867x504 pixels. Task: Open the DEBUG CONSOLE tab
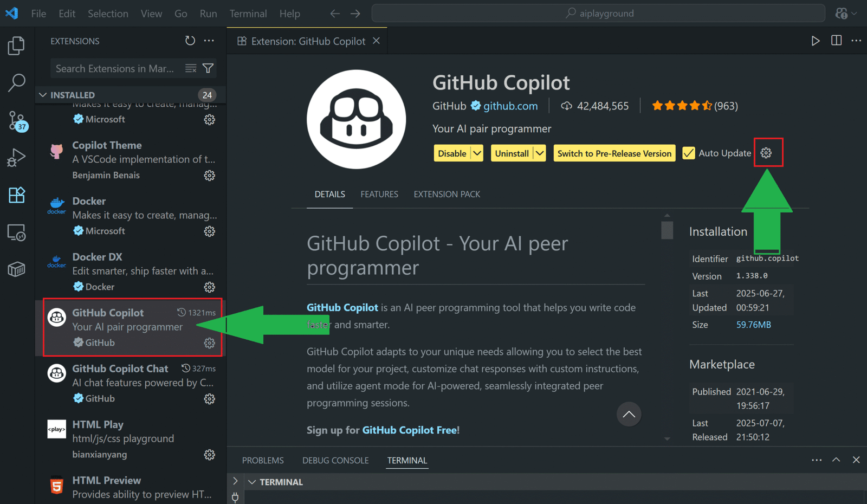[335, 460]
